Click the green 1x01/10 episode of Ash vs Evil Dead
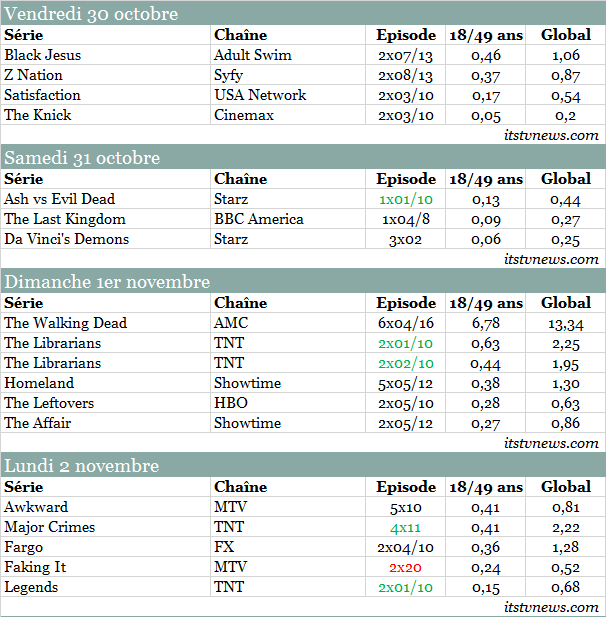 click(x=406, y=199)
